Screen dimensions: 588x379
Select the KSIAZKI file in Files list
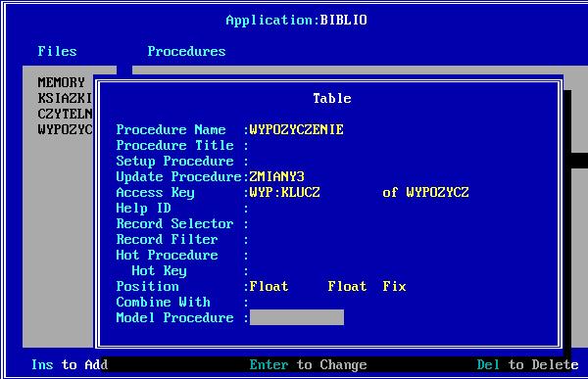65,98
